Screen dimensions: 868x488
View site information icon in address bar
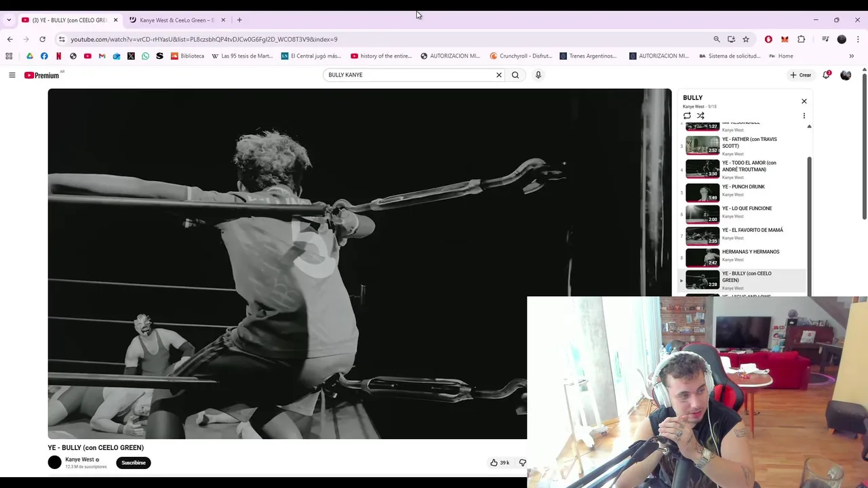(62, 39)
